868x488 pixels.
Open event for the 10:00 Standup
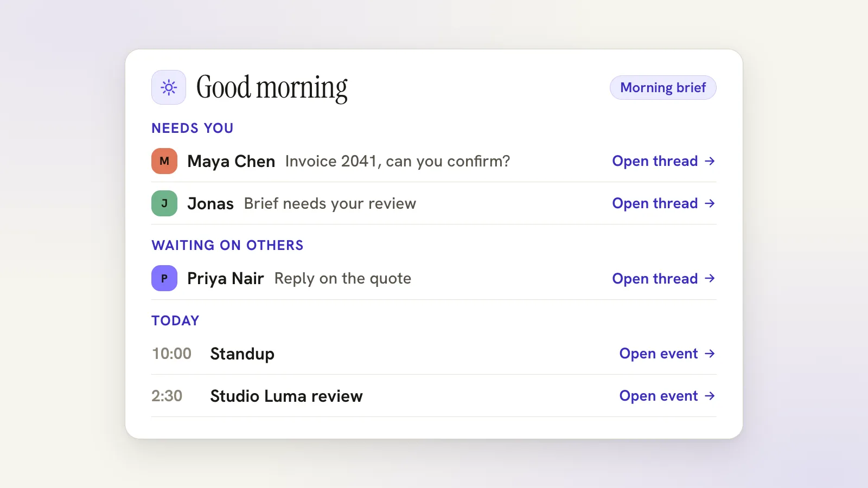pyautogui.click(x=668, y=354)
